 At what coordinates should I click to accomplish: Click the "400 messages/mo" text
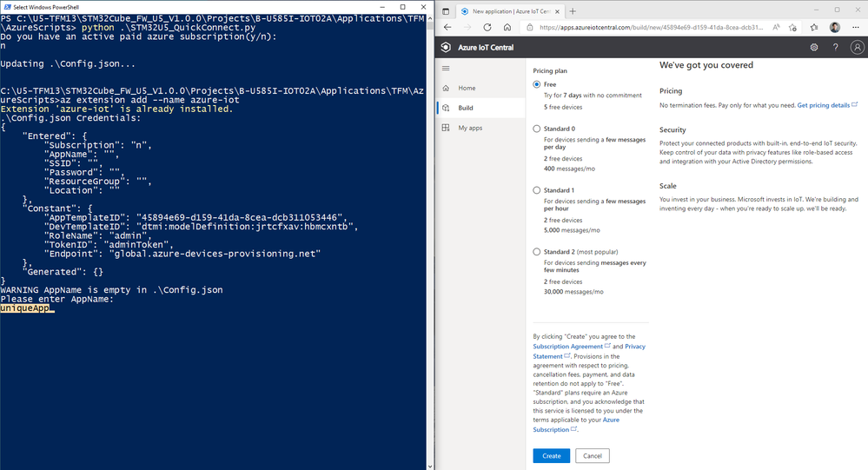pos(569,169)
